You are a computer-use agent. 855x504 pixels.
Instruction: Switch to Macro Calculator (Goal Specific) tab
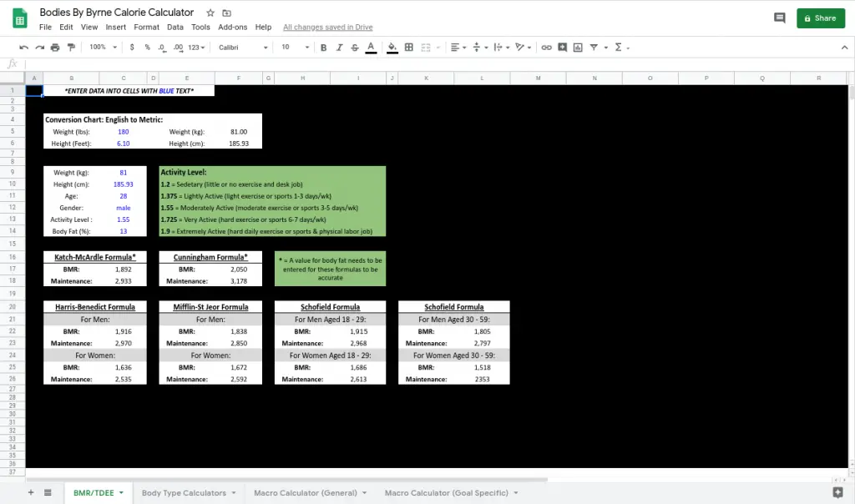click(x=446, y=492)
